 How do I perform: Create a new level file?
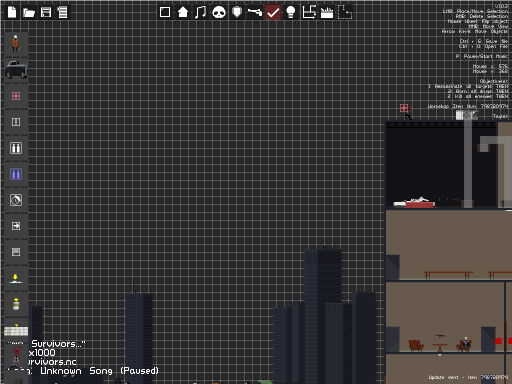[12, 12]
